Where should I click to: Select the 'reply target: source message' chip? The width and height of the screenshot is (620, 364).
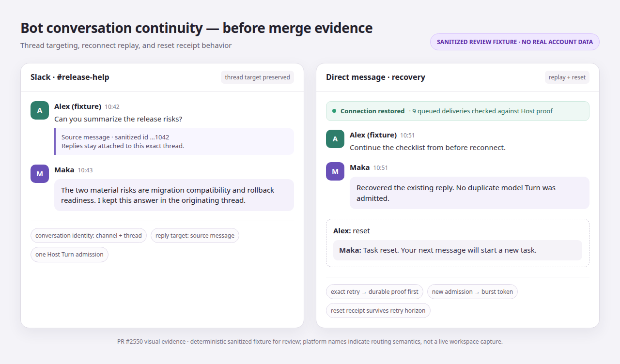pyautogui.click(x=195, y=236)
